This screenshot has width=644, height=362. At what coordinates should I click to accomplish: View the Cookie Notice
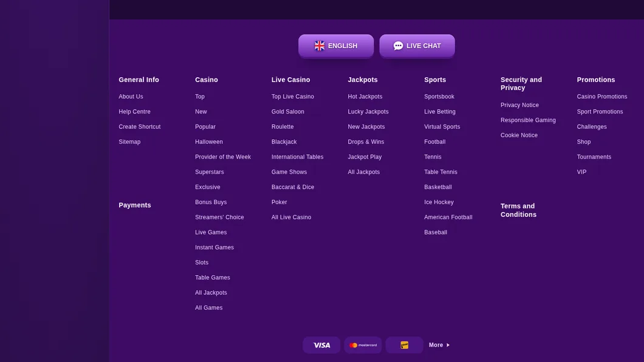click(519, 135)
